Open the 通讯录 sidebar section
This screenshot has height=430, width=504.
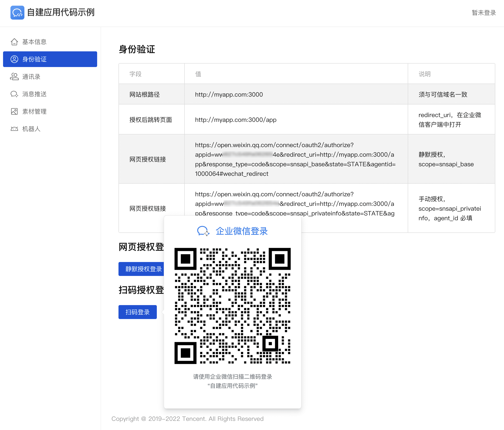[31, 77]
